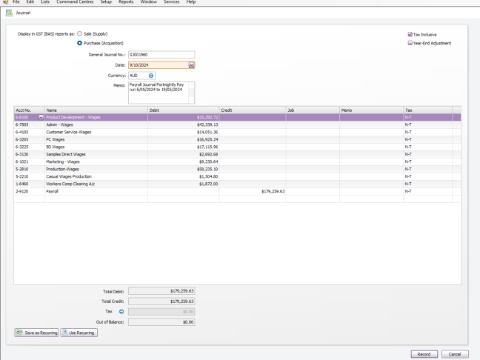Click the Acct No. column header
This screenshot has height=360, width=480.
point(29,110)
